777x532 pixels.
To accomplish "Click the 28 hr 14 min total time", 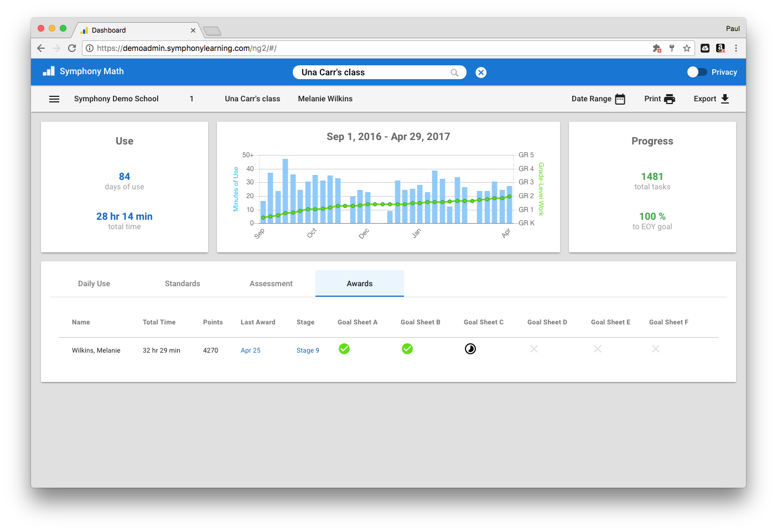I will coord(125,216).
